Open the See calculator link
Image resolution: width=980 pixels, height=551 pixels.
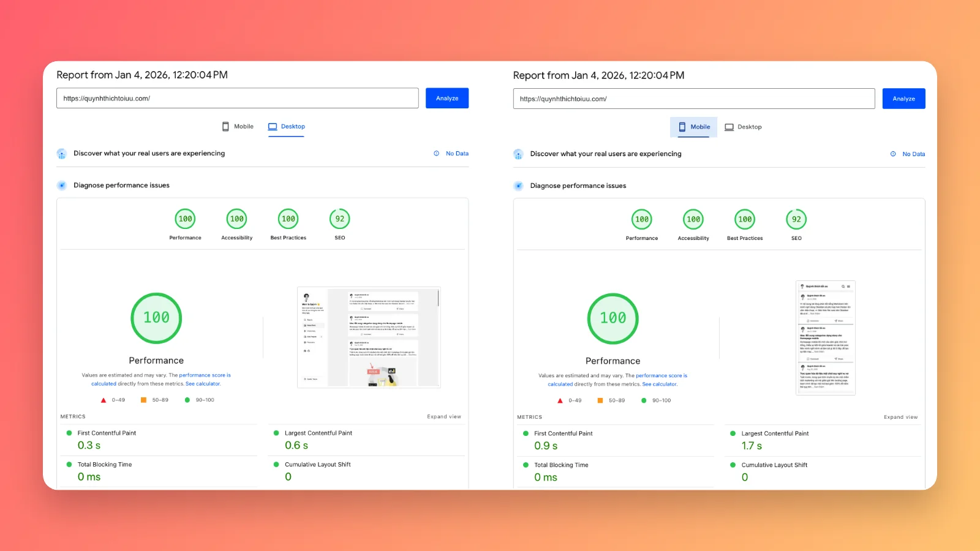[x=203, y=383]
